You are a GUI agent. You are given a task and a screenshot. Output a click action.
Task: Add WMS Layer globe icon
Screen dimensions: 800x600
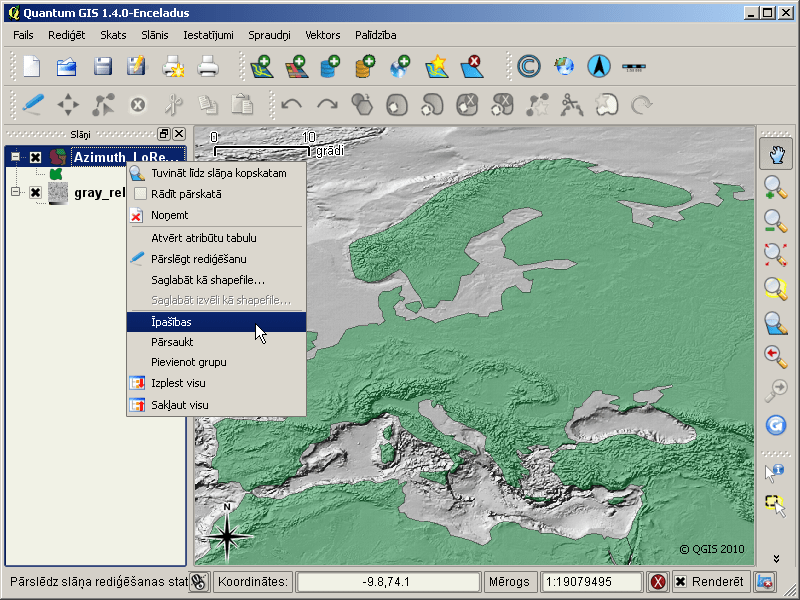(x=401, y=67)
